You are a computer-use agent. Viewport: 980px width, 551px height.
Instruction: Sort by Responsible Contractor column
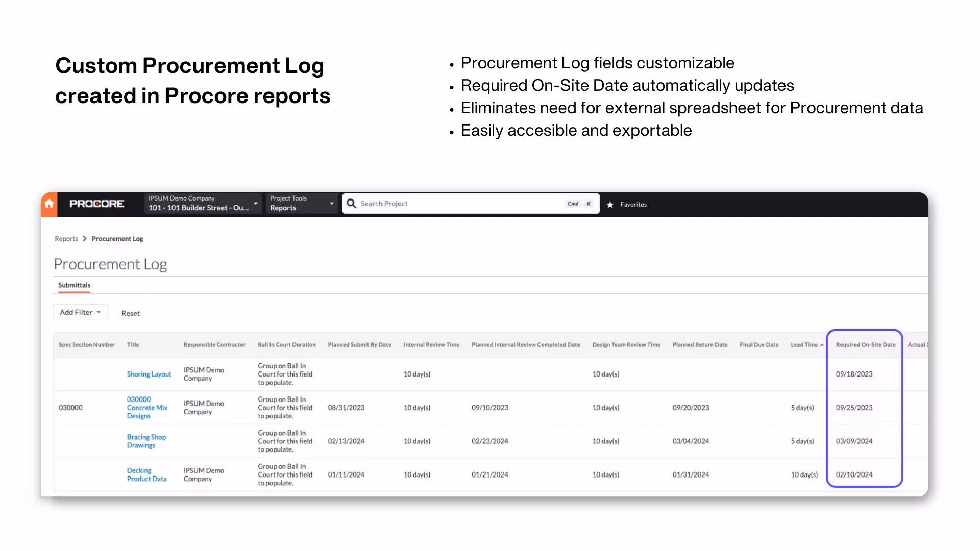coord(214,345)
